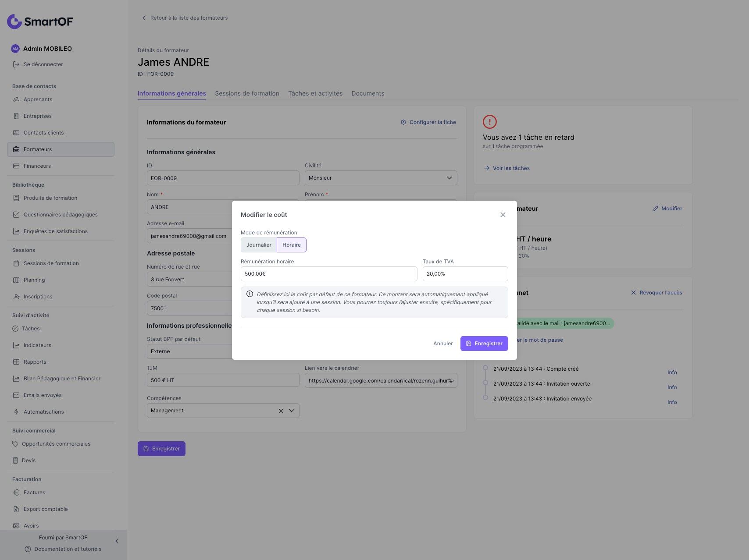Open the Civilité dropdown
Viewport: 749px width, 560px height.
point(381,178)
